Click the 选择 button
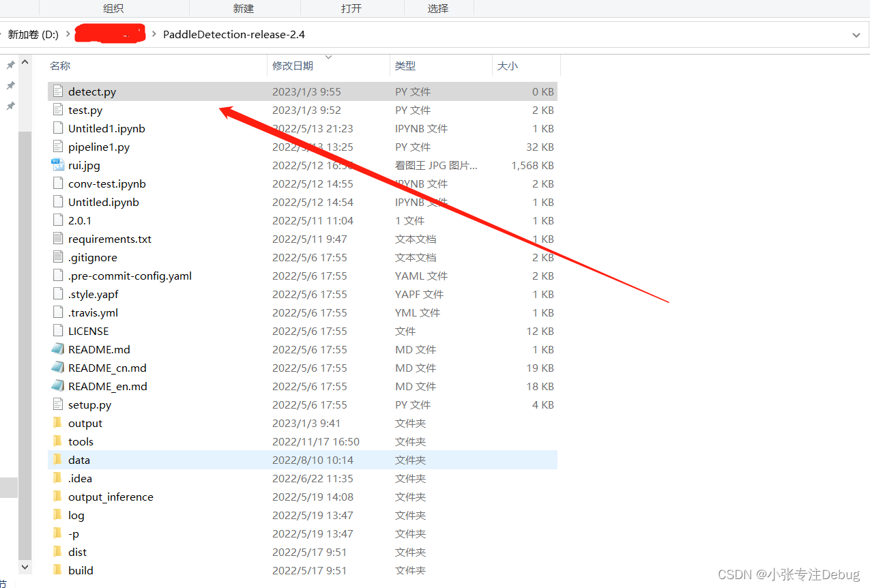Screen dimensions: 870x588 click(439, 8)
